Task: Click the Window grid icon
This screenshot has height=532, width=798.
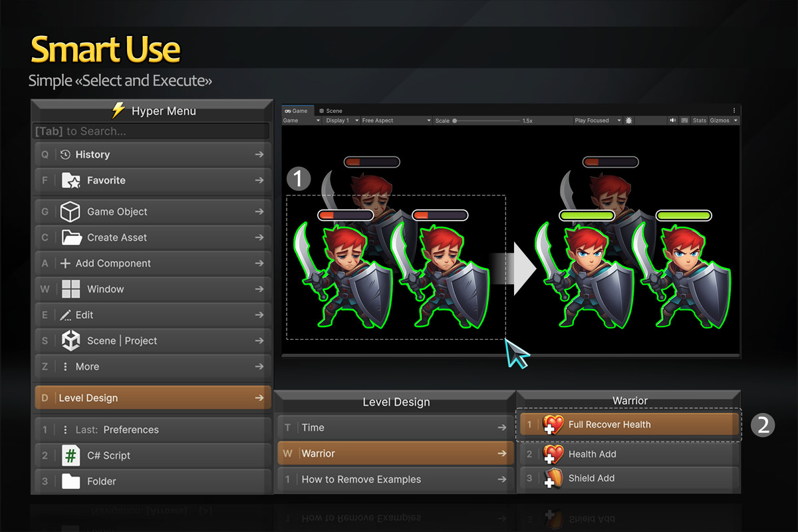Action: click(x=70, y=289)
